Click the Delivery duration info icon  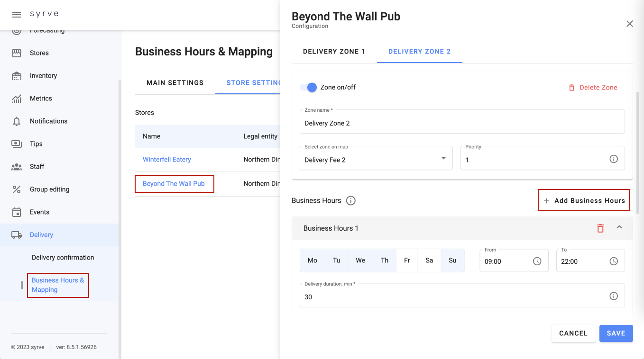[614, 296]
